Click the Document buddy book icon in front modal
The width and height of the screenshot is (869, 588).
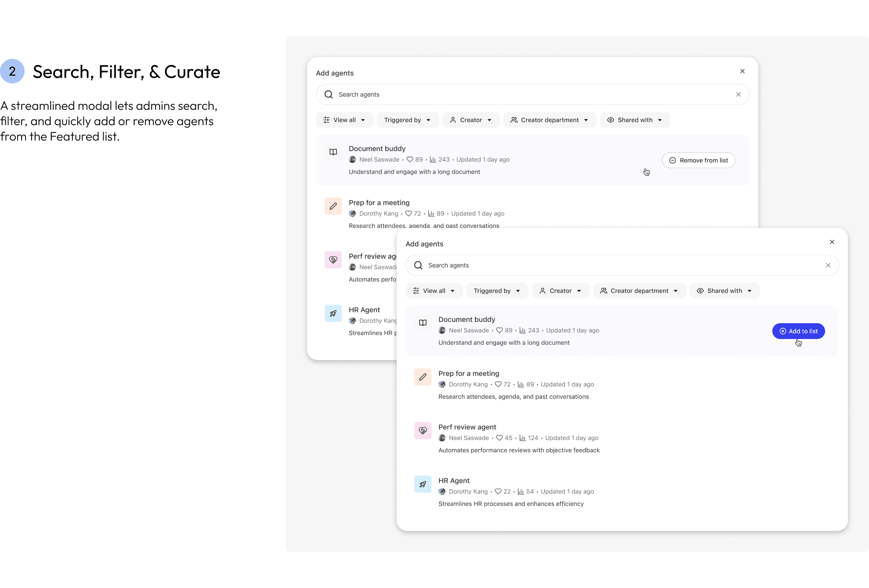click(x=423, y=323)
